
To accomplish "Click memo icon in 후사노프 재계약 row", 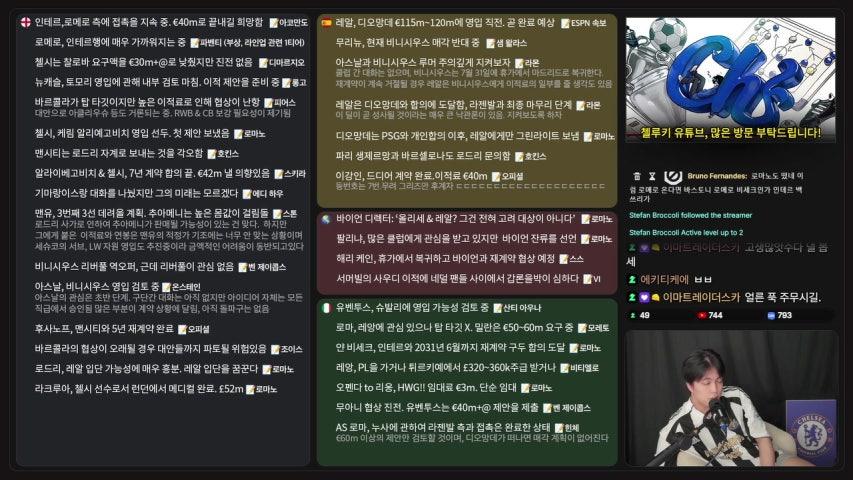I will 182,329.
